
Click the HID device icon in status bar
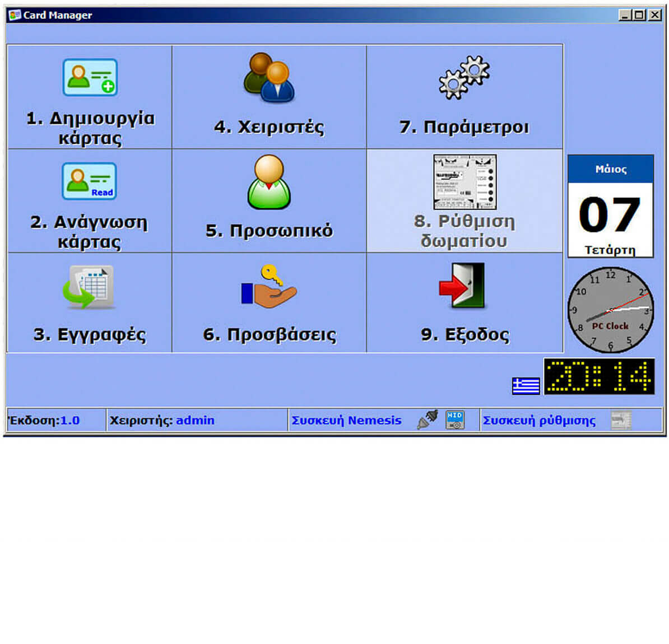click(455, 420)
